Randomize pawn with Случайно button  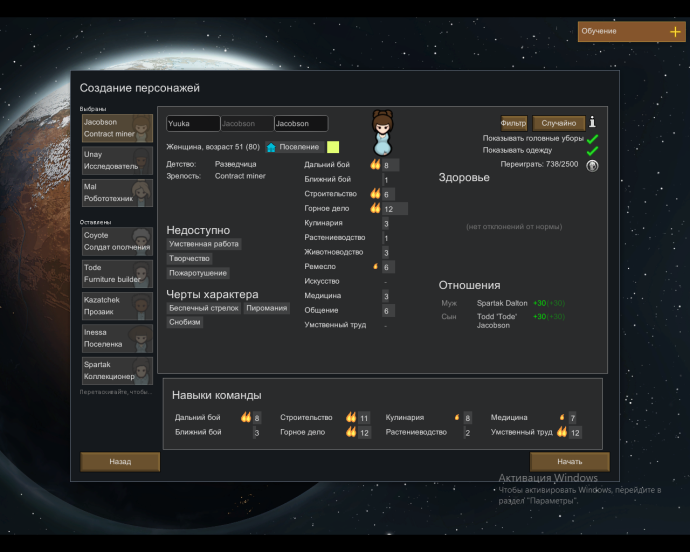[x=558, y=123]
